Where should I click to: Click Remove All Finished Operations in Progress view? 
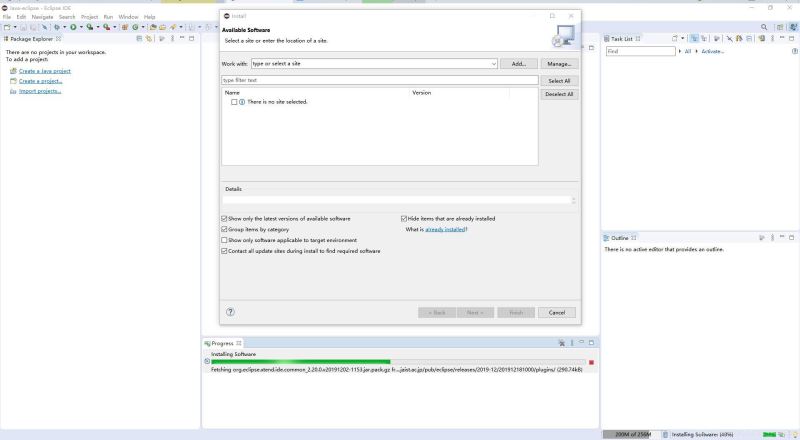561,343
